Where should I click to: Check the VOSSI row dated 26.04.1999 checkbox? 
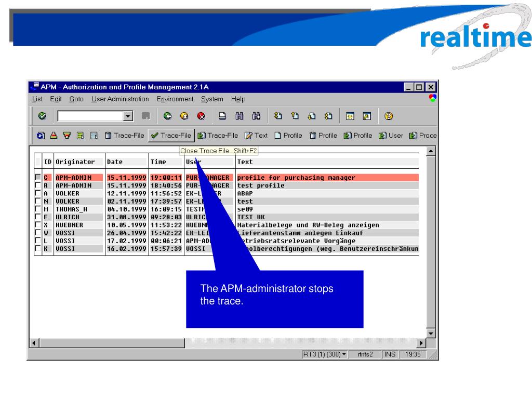click(x=38, y=233)
